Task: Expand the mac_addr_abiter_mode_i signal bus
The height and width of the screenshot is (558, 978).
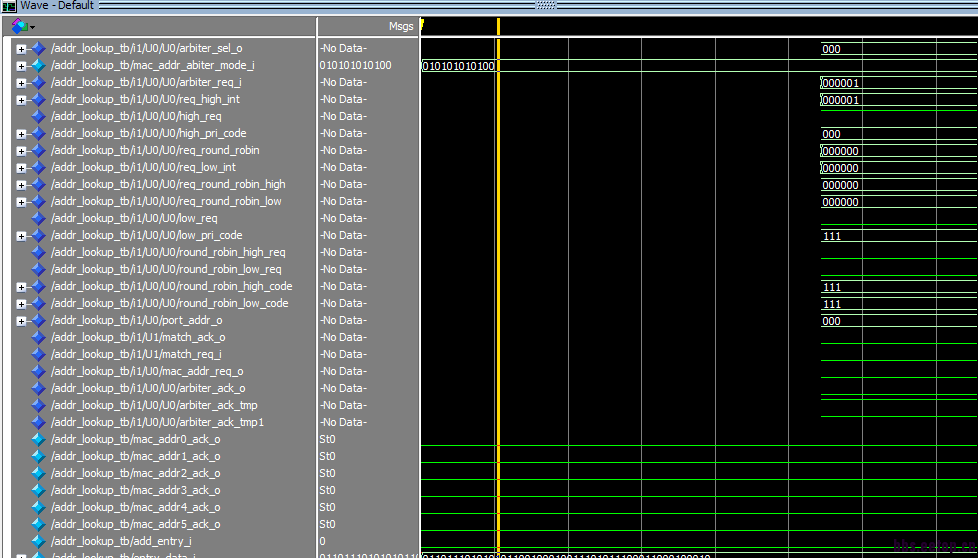Action: pos(21,66)
